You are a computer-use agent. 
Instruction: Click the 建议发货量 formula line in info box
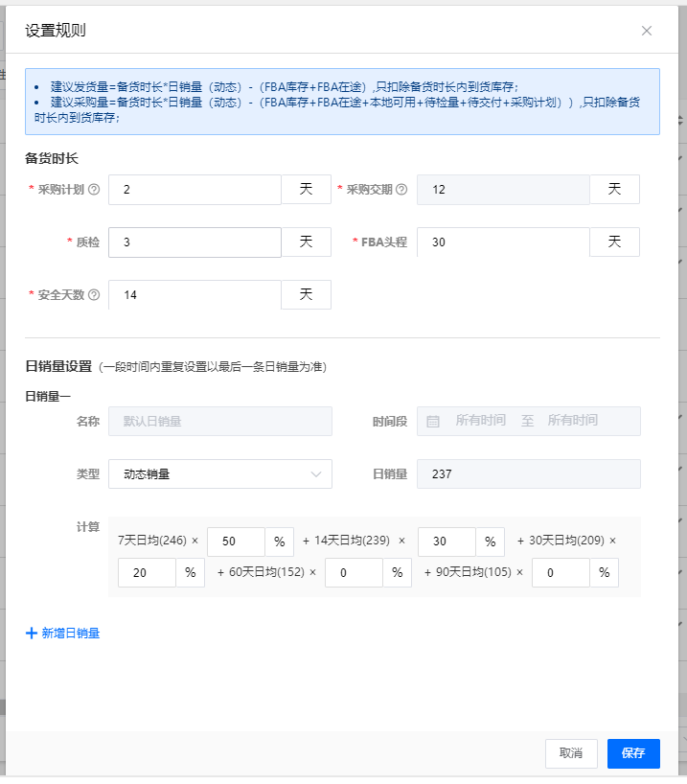pyautogui.click(x=285, y=87)
